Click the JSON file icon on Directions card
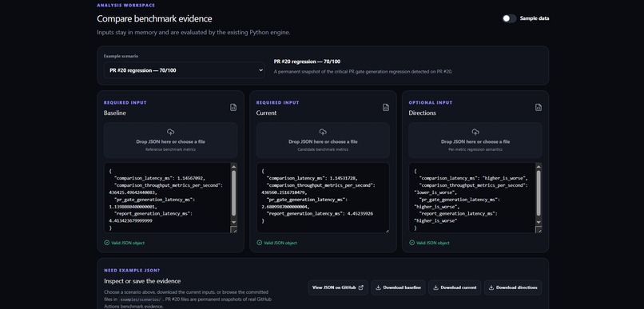Screen dimensions: 644x309 538,108
